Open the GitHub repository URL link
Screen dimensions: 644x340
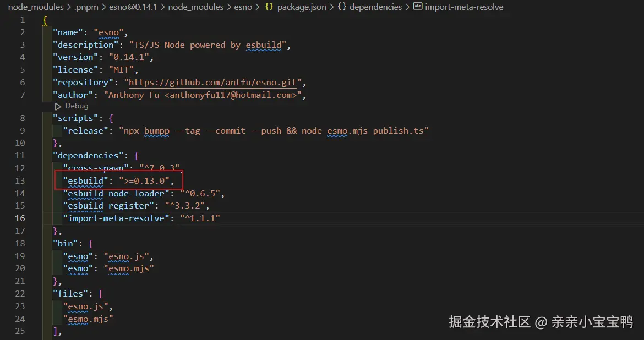(213, 83)
